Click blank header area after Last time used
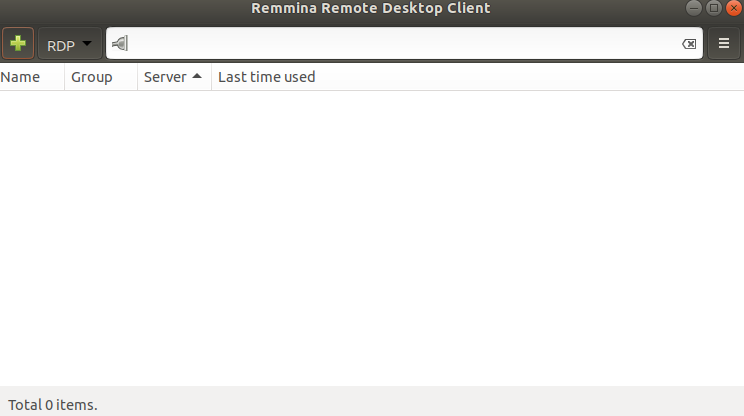 [530, 77]
